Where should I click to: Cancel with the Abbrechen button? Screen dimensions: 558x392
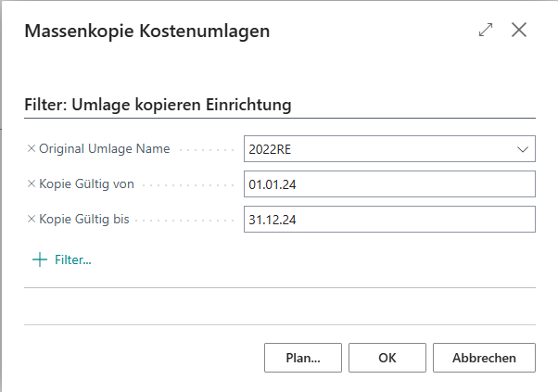click(x=484, y=358)
